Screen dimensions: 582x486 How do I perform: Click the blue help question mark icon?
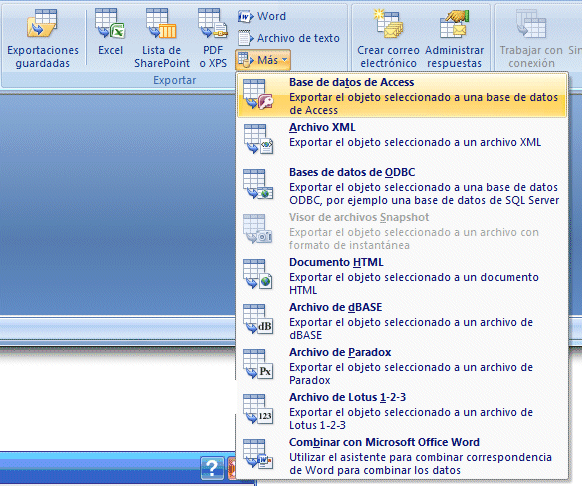tap(212, 468)
